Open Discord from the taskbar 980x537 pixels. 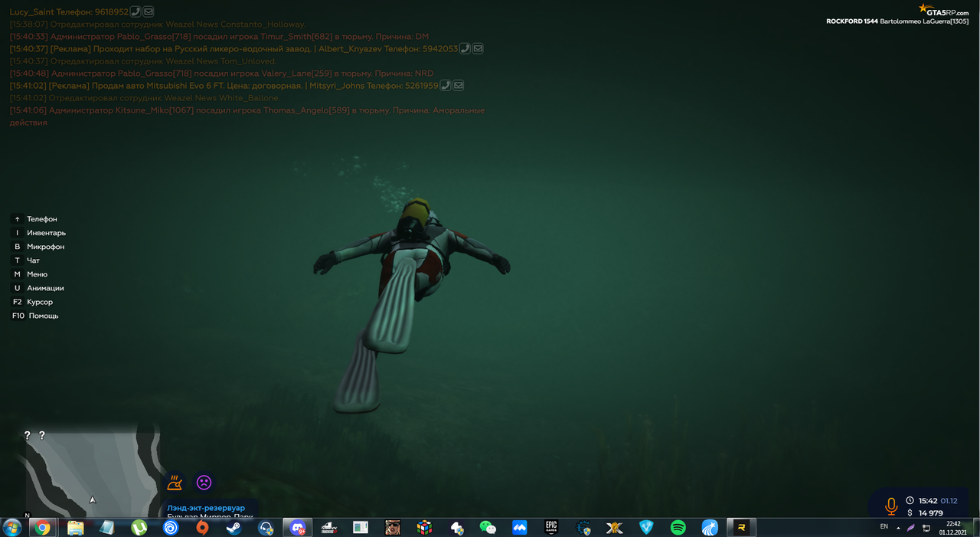point(297,527)
